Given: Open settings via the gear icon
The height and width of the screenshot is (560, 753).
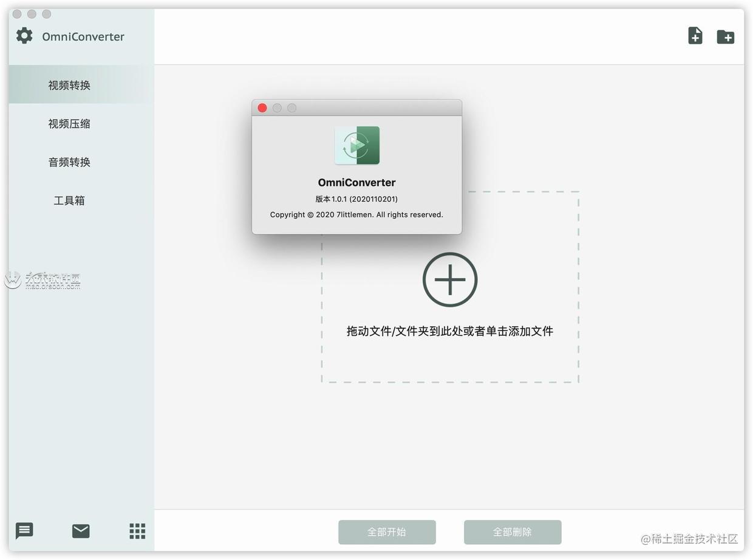Looking at the screenshot, I should pos(24,36).
